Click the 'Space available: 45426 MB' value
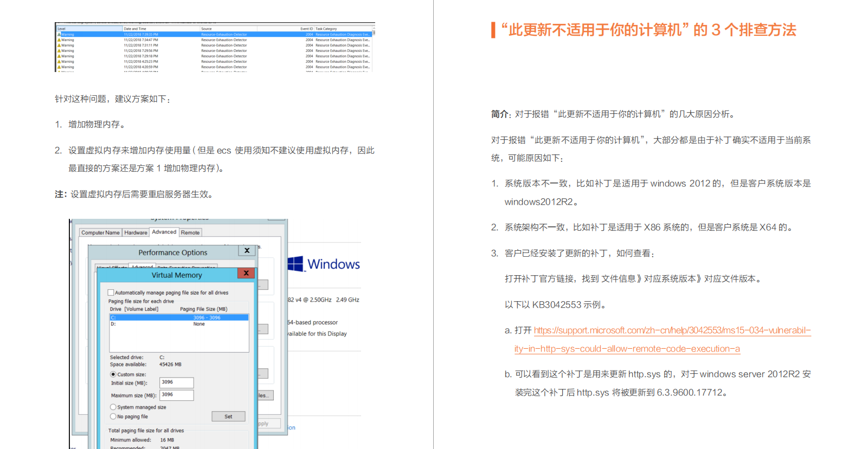The image size is (868, 449). 170,365
